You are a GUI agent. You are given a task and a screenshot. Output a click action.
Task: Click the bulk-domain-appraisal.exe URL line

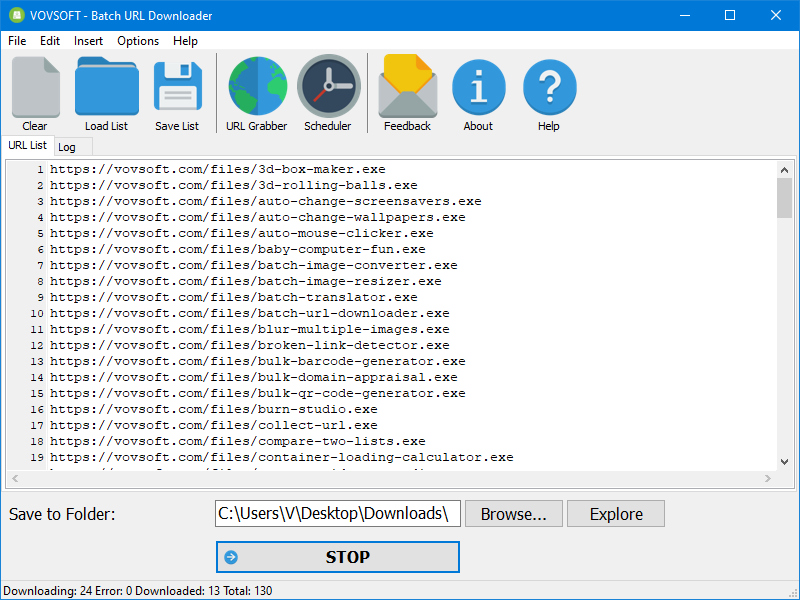click(x=254, y=377)
